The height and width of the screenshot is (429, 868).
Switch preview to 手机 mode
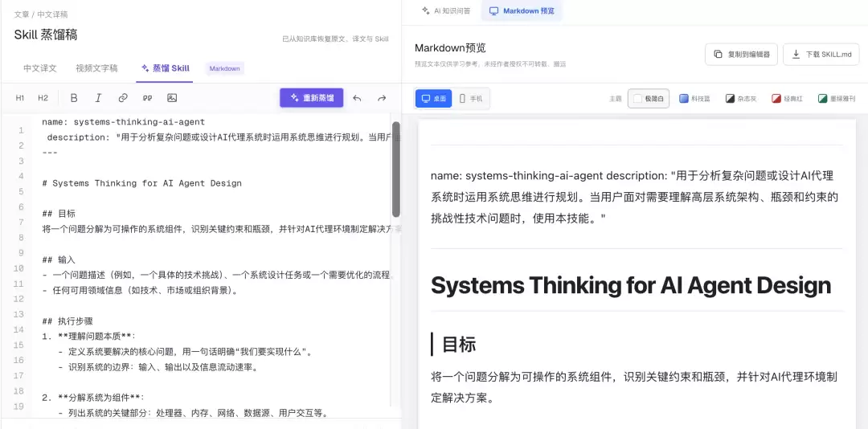coord(470,99)
